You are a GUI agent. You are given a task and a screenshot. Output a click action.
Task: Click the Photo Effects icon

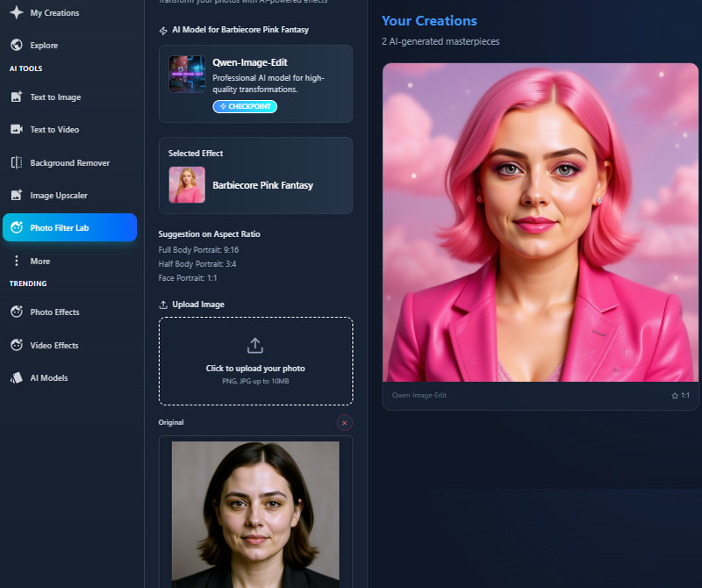17,312
